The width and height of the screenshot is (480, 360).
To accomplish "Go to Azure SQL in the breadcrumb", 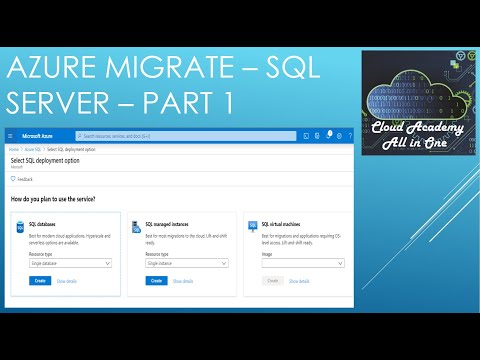I will coord(33,149).
